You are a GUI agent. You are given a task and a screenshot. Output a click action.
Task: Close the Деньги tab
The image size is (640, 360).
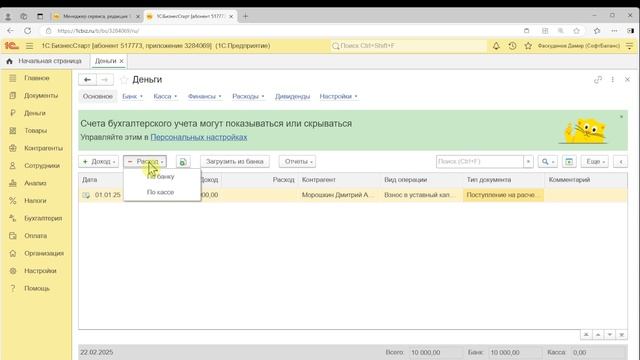[121, 61]
